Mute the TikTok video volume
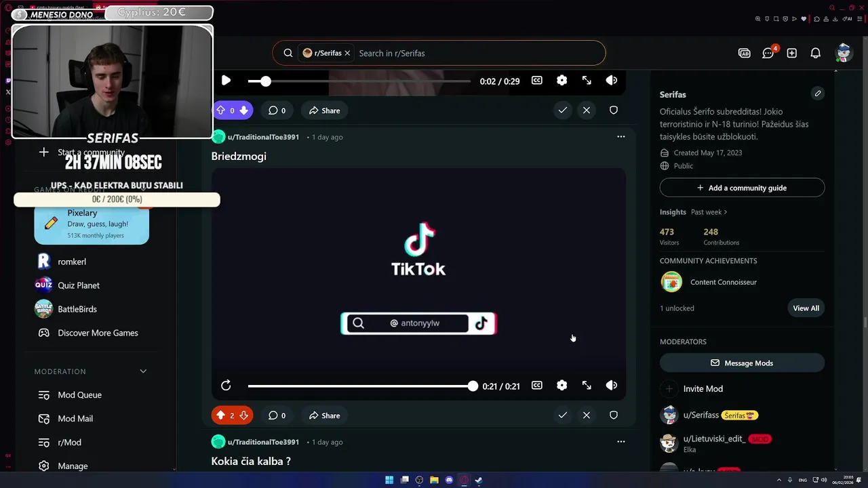Screen dimensions: 868x488 point(612,386)
